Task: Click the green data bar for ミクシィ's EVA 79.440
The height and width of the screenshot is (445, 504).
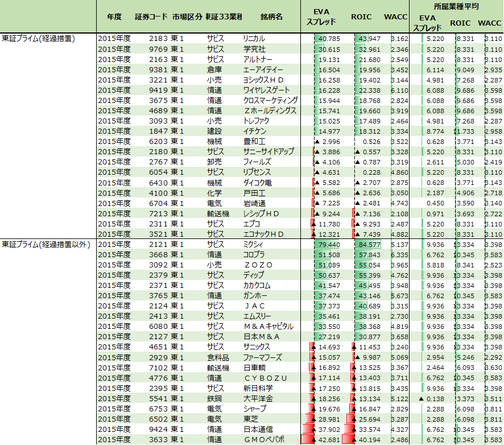Action: [326, 244]
